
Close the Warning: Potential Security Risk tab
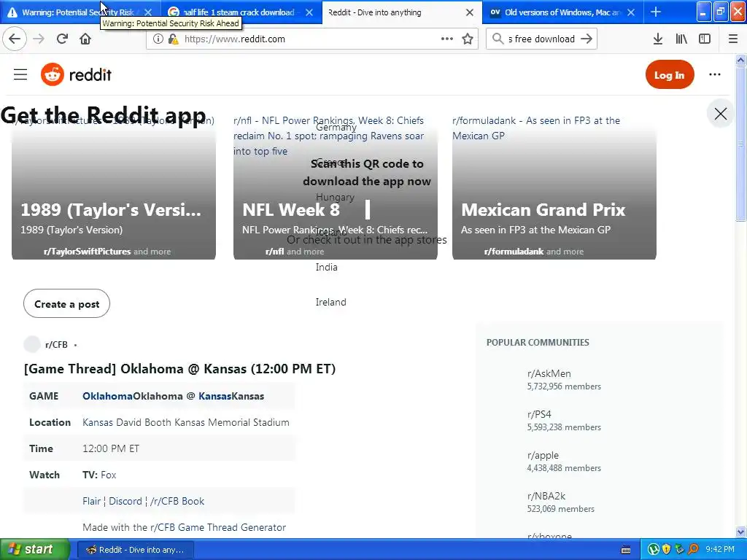pos(148,12)
